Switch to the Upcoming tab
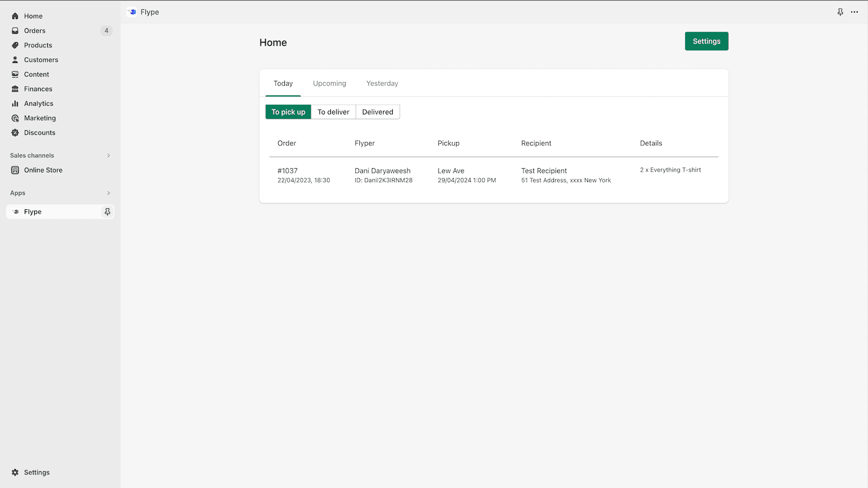 coord(329,84)
